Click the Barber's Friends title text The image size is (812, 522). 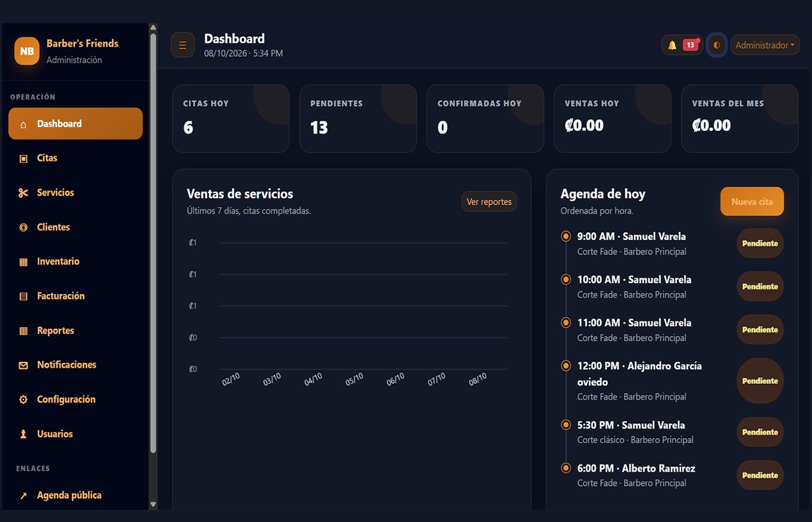(x=82, y=43)
